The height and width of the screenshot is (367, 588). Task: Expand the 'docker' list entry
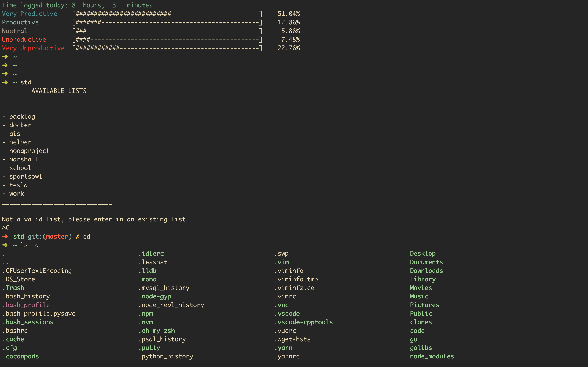click(x=19, y=125)
